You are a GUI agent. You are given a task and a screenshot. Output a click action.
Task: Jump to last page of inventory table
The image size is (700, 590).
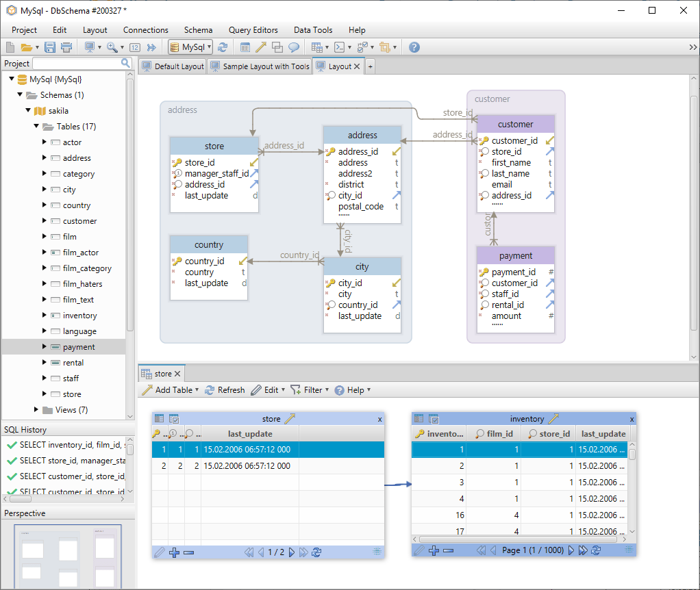(583, 550)
